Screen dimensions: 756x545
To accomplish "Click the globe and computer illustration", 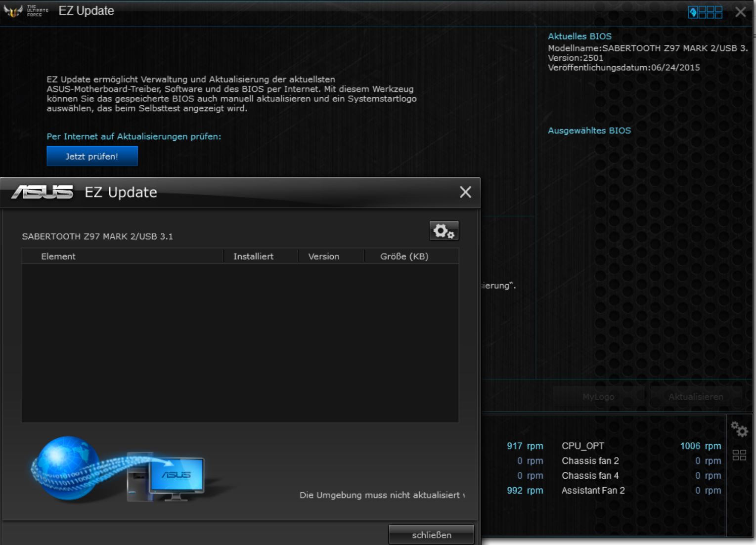I will (118, 469).
